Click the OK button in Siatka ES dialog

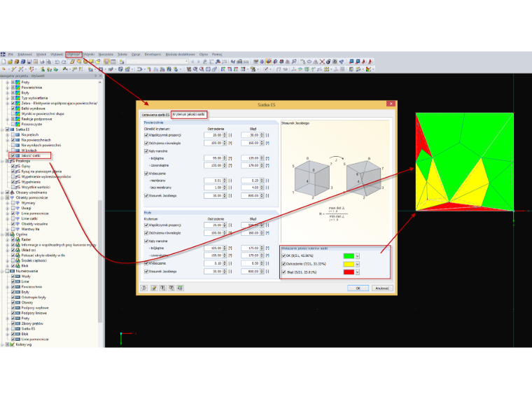coord(358,288)
